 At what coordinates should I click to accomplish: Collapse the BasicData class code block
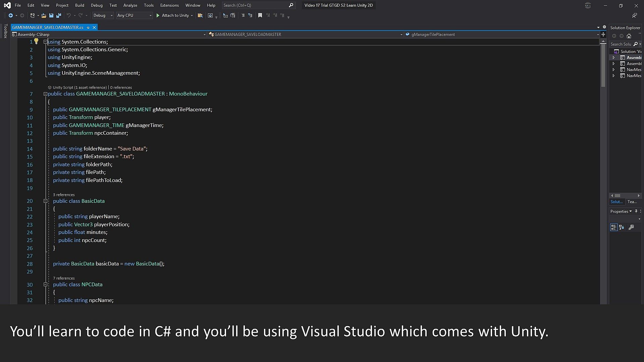click(x=45, y=201)
